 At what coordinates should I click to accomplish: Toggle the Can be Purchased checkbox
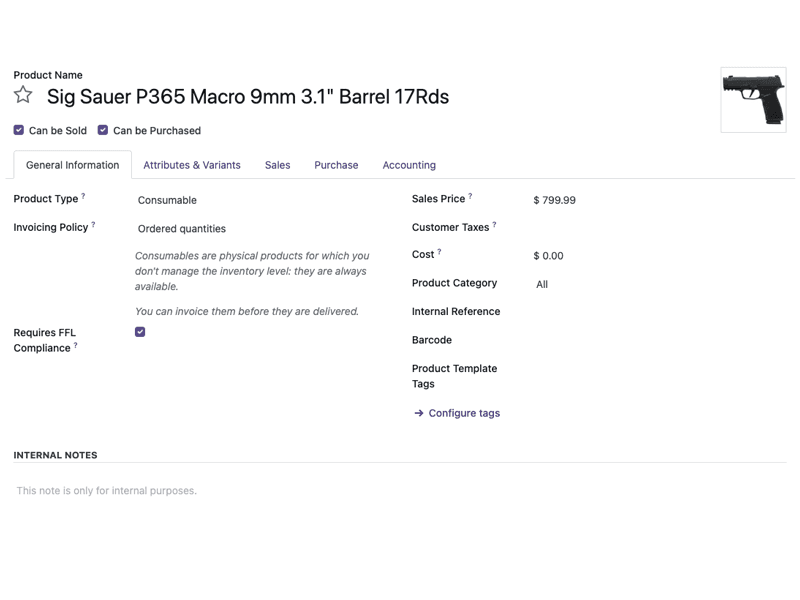[x=103, y=130]
